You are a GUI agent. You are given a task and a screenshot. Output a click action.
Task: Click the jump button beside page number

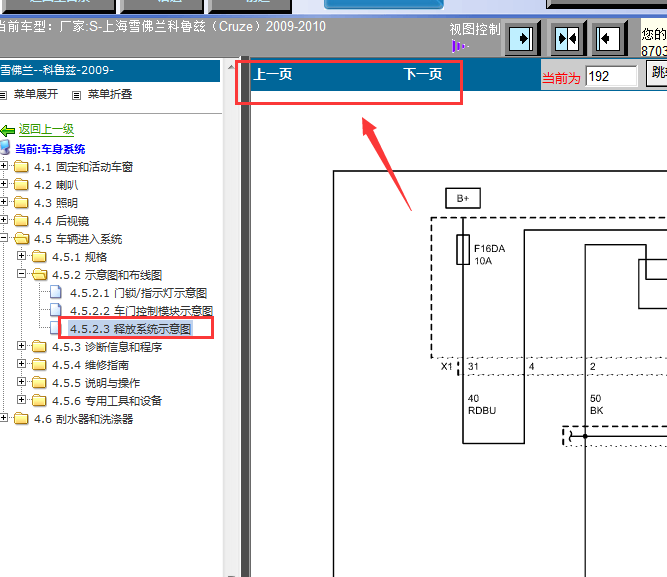pos(656,72)
